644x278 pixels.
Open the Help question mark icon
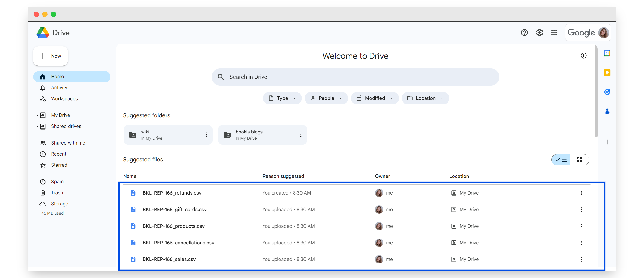coord(524,33)
